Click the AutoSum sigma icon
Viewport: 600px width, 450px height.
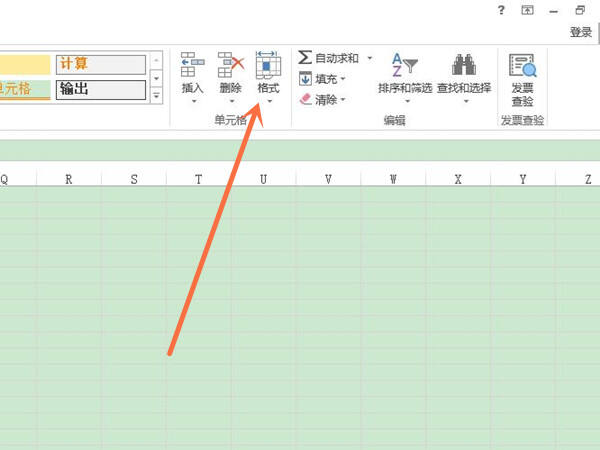(305, 58)
